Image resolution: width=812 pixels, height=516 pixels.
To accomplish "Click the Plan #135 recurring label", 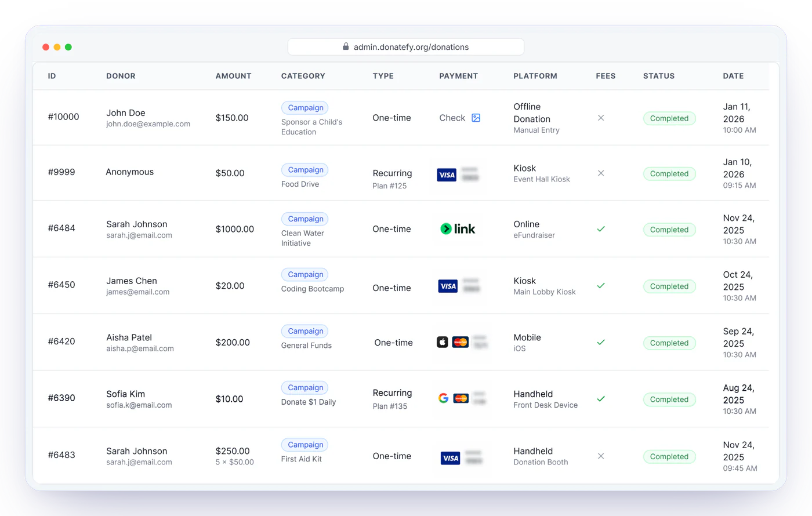I will pos(390,406).
